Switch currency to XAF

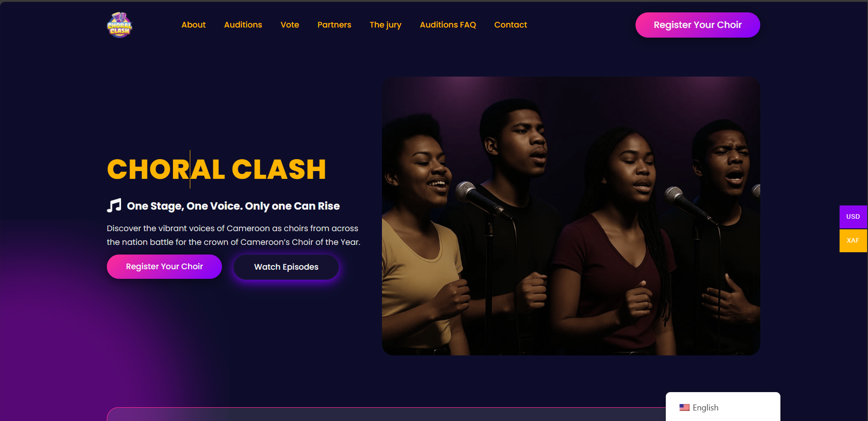coord(853,240)
